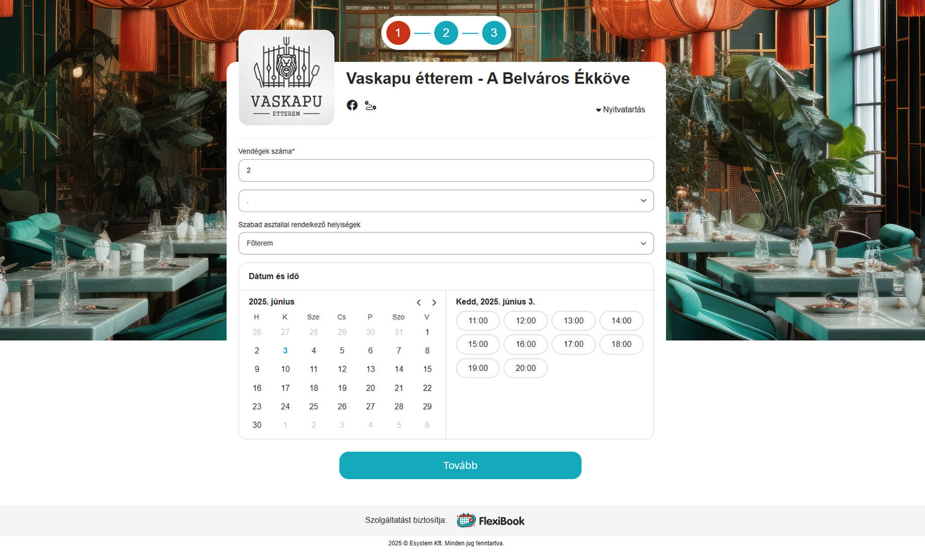Choose the 13:00 time slot
The width and height of the screenshot is (925, 560).
(573, 320)
